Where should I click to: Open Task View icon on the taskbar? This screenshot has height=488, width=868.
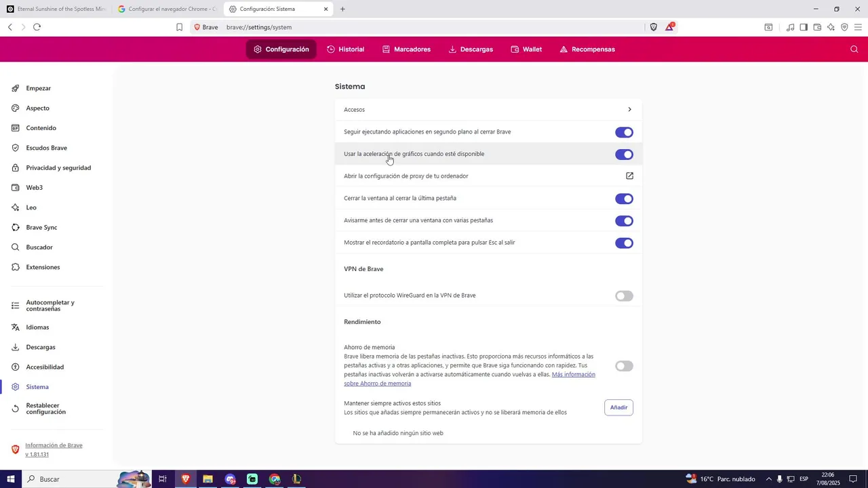[x=163, y=479]
